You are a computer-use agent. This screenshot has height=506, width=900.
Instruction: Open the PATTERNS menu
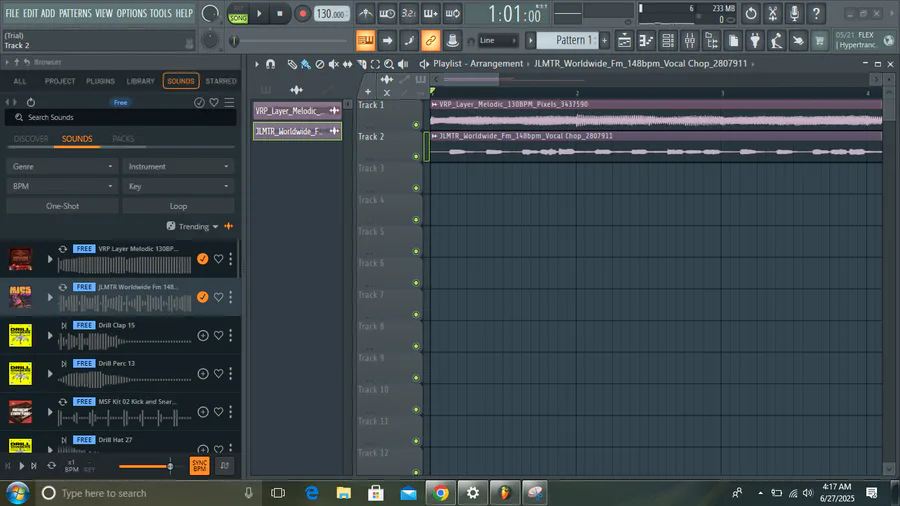(75, 13)
